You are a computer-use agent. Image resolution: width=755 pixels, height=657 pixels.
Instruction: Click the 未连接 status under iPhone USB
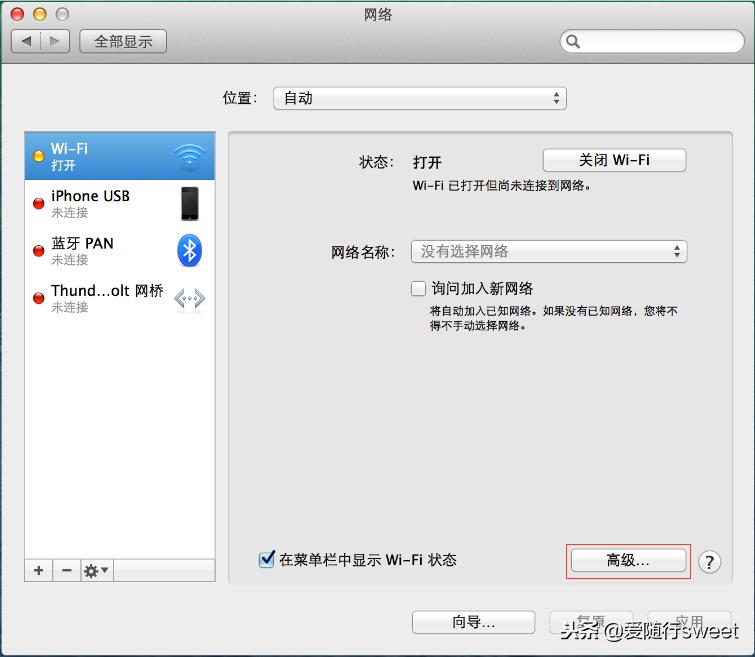70,212
